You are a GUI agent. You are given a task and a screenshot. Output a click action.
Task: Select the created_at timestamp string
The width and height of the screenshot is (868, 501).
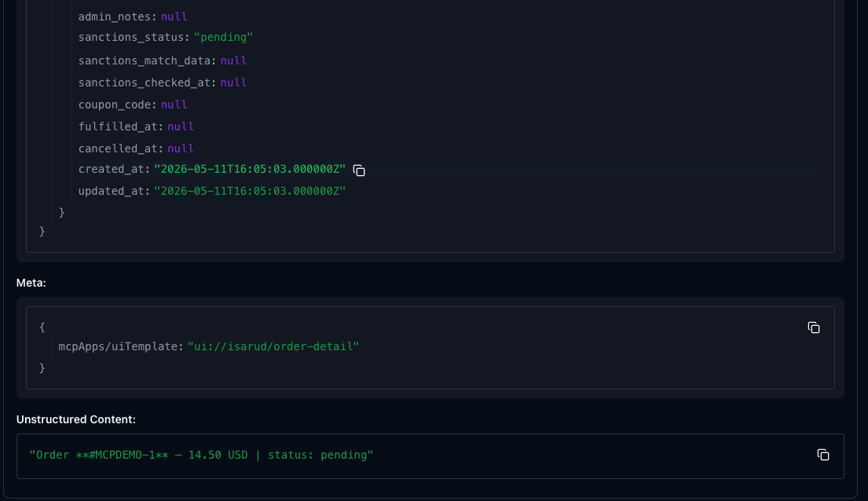[250, 170]
